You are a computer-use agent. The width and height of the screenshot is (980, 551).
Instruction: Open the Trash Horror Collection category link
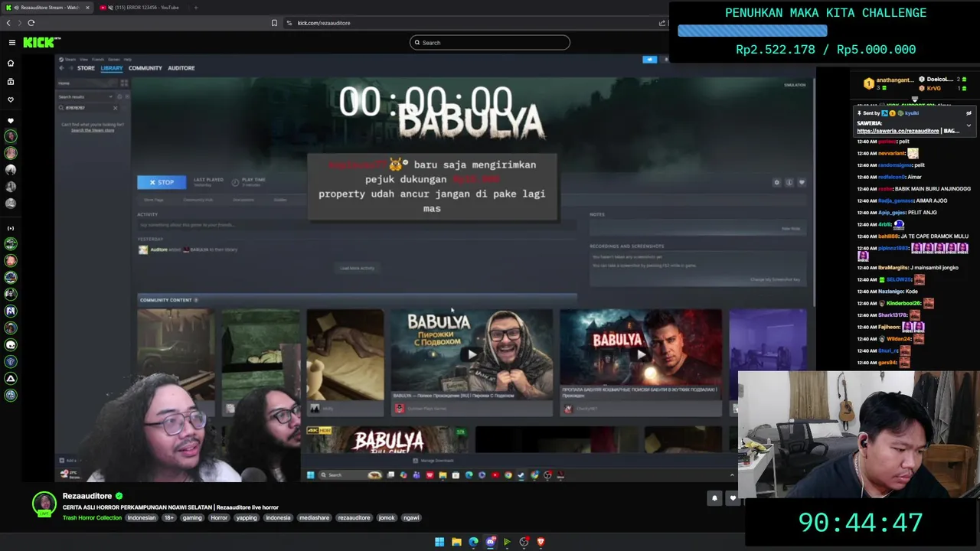tap(92, 518)
